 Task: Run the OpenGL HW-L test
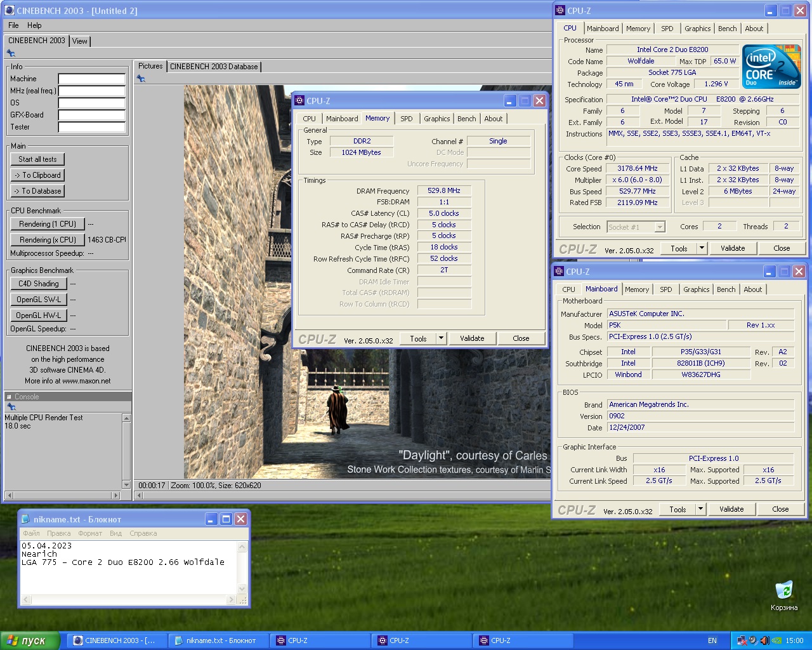[x=39, y=315]
